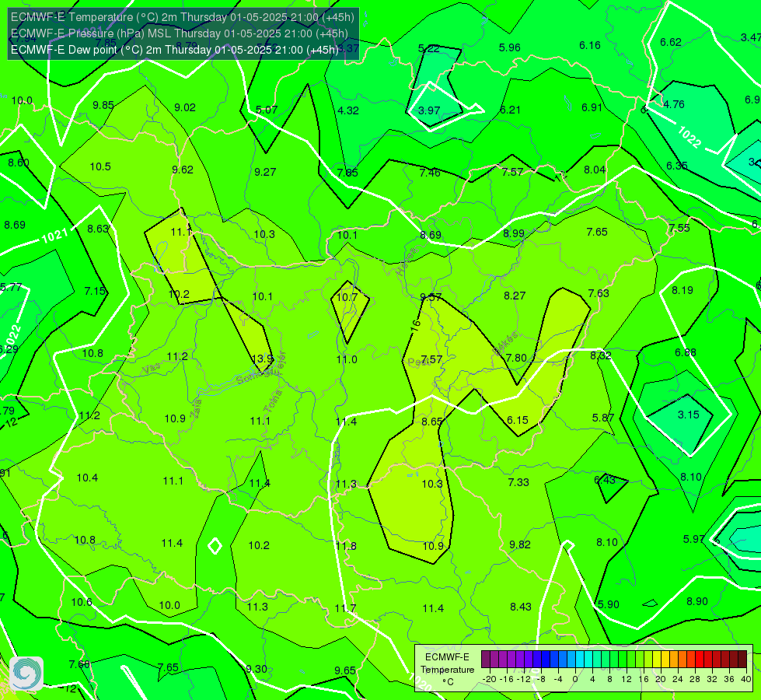Viewport: 761px width, 700px height.
Task: Click the dew point value 9.27
Action: click(x=265, y=172)
